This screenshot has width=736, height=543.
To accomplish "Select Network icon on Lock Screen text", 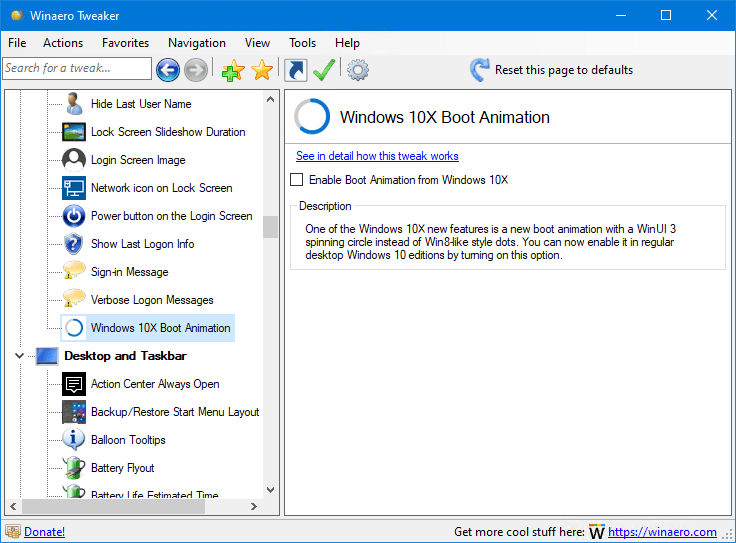I will pos(161,188).
